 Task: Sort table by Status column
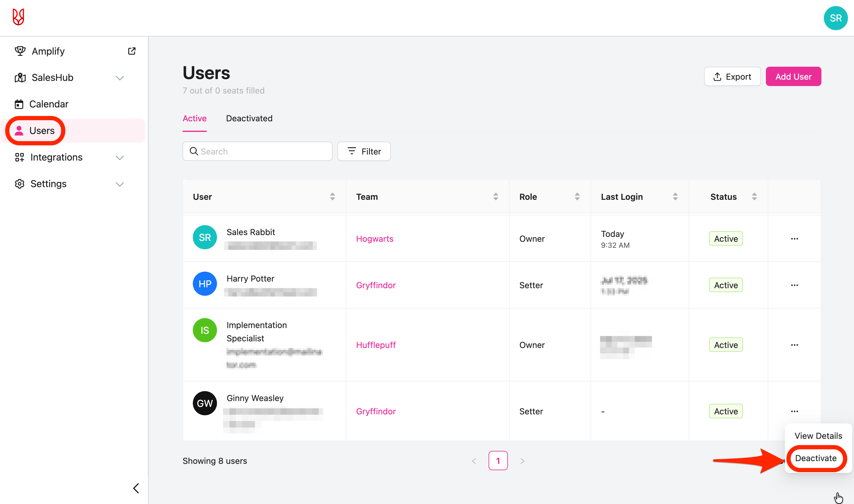pyautogui.click(x=754, y=196)
